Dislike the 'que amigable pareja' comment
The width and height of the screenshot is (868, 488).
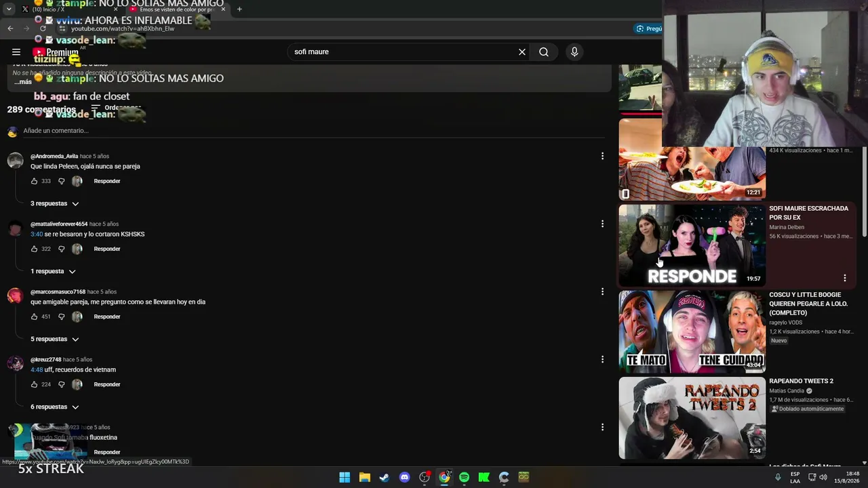coord(61,317)
